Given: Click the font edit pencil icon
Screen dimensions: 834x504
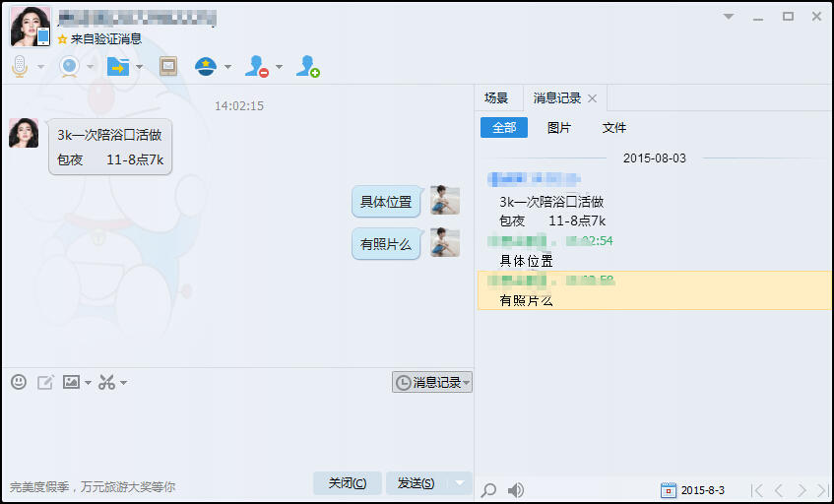Looking at the screenshot, I should click(45, 382).
